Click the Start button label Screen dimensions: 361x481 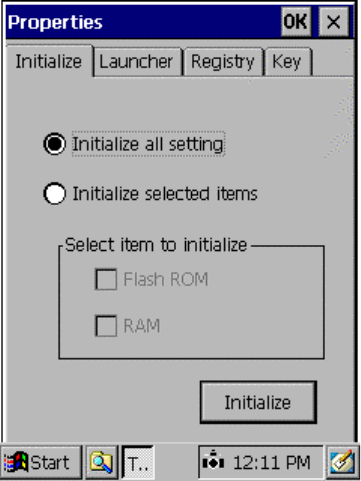pyautogui.click(x=50, y=463)
